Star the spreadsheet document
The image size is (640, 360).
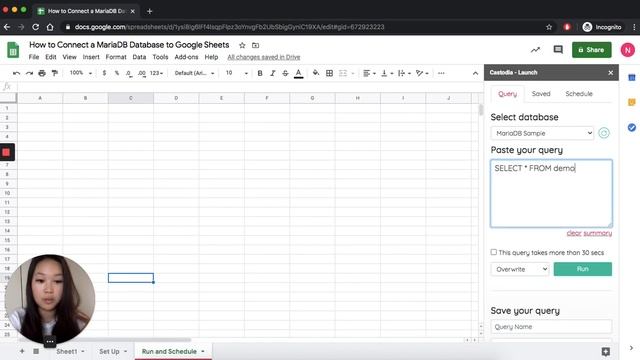[242, 45]
